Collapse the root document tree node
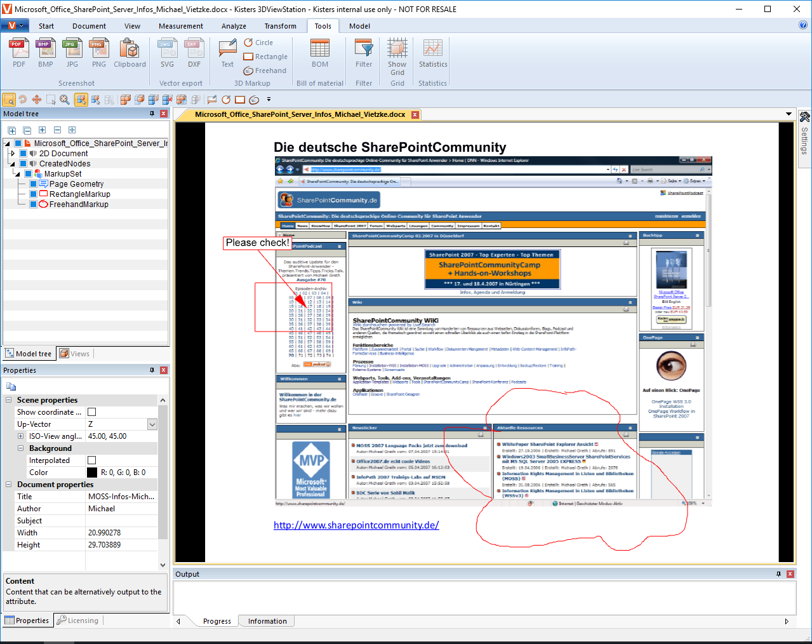812x644 pixels. [x=7, y=144]
